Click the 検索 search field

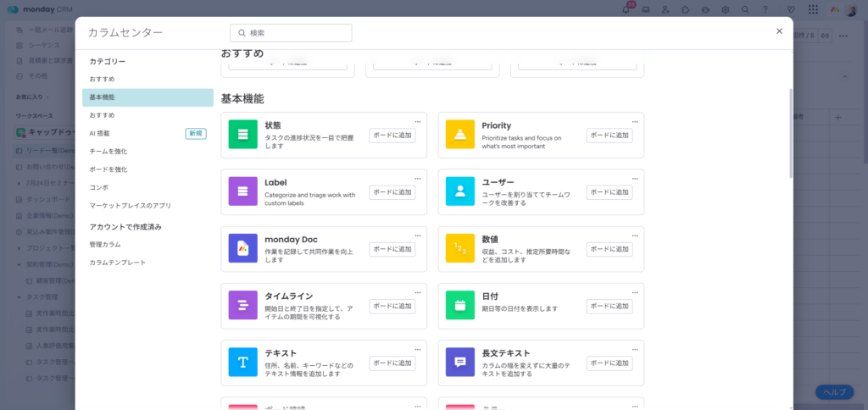point(291,33)
